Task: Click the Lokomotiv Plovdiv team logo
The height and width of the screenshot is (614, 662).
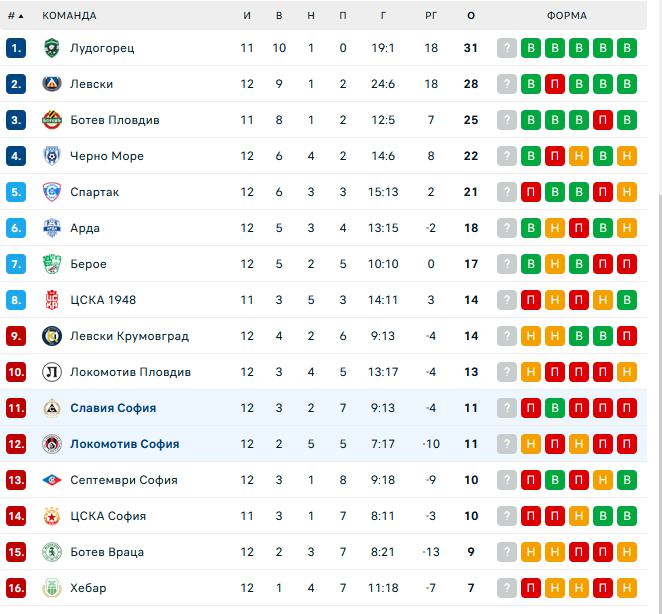Action: point(52,372)
